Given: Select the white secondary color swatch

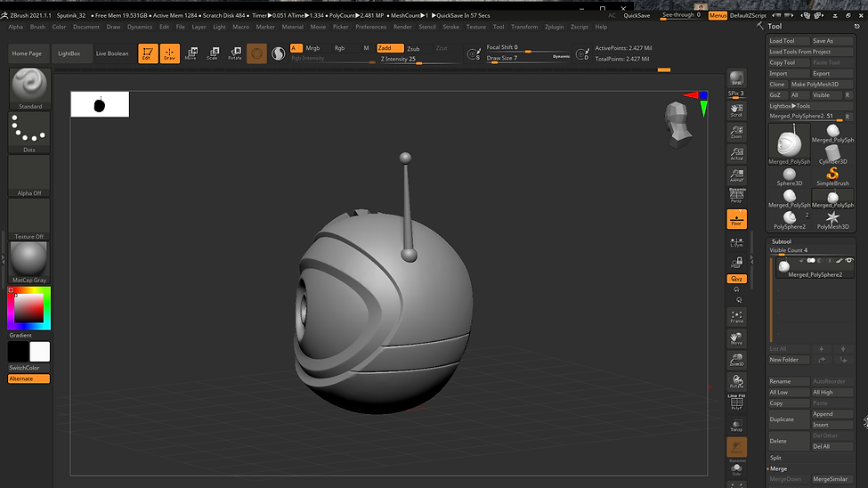Looking at the screenshot, I should coord(39,352).
